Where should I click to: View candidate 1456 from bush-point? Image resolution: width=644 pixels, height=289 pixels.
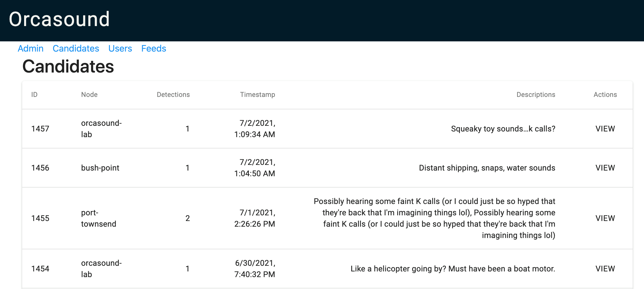(605, 168)
